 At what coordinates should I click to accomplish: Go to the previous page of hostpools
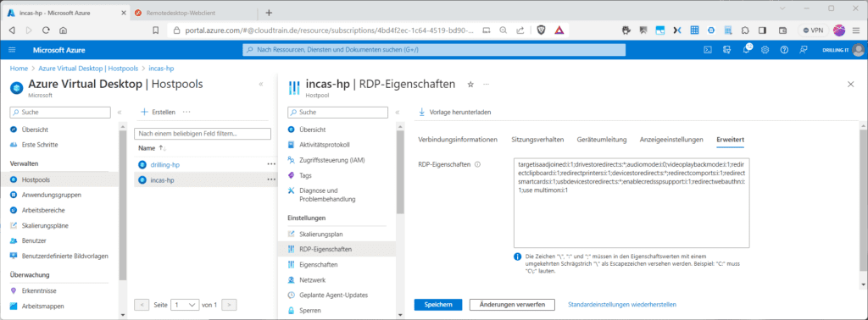142,305
